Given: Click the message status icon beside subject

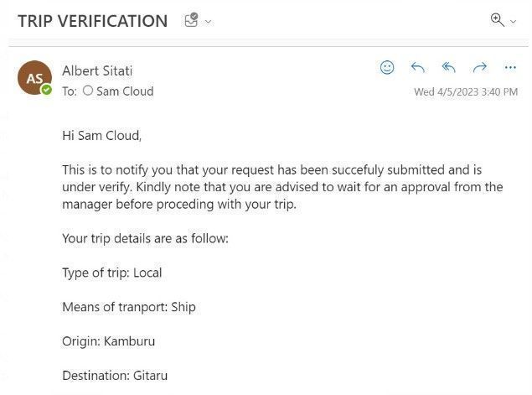Looking at the screenshot, I should [x=191, y=21].
